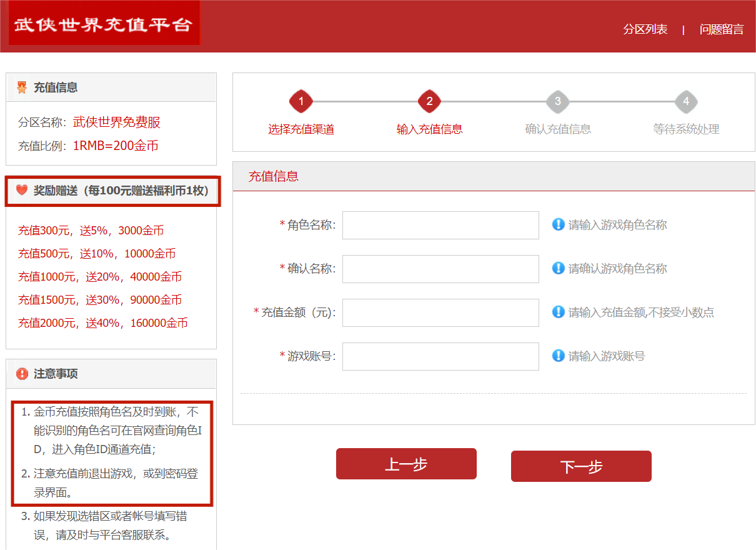Image resolution: width=756 pixels, height=550 pixels.
Task: Click the info icon next to 请输入游戏角色名称
Action: [x=558, y=224]
